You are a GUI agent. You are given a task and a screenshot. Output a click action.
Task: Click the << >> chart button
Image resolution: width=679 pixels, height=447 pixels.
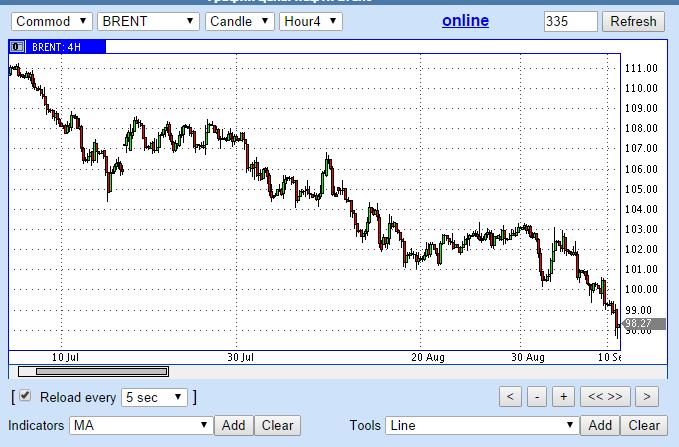point(605,397)
